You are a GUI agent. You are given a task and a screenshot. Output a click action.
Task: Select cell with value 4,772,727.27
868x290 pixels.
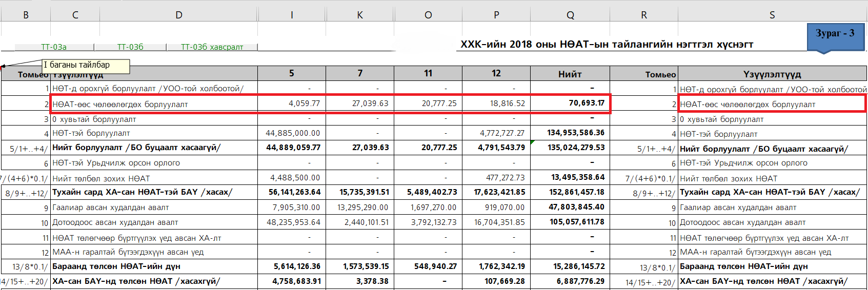[x=502, y=133]
